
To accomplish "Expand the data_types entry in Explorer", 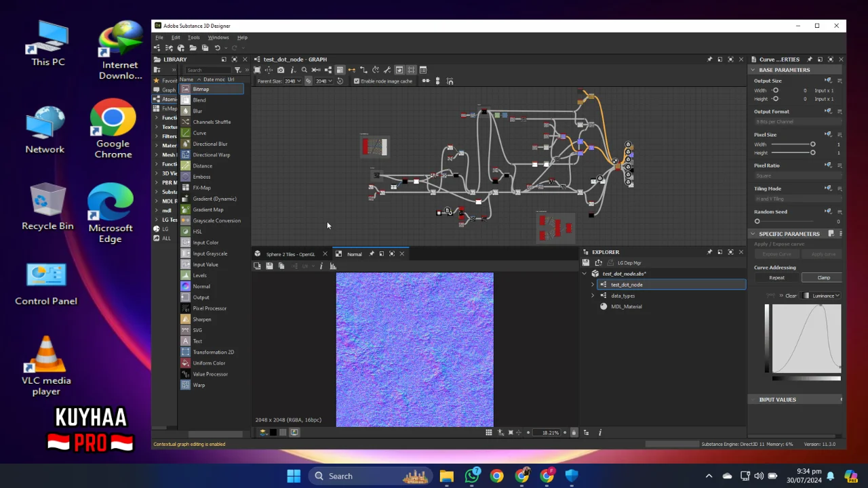I will pyautogui.click(x=593, y=296).
